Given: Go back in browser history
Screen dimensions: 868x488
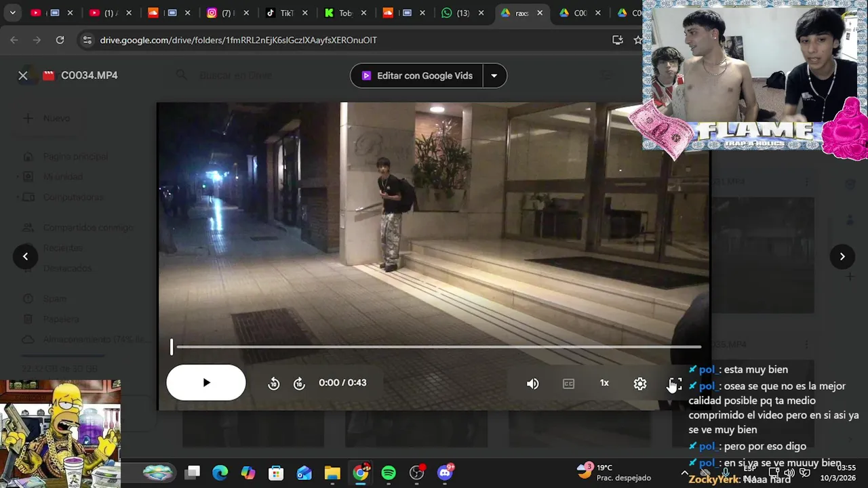Looking at the screenshot, I should tap(14, 40).
